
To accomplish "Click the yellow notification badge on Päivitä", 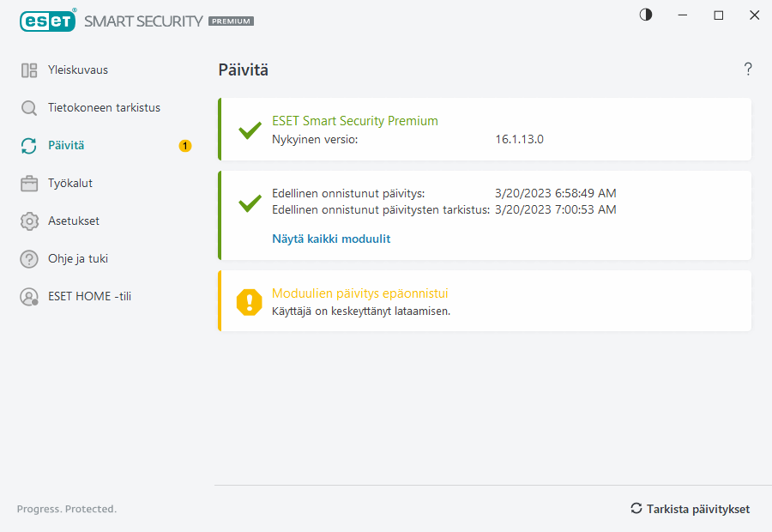I will 185,146.
